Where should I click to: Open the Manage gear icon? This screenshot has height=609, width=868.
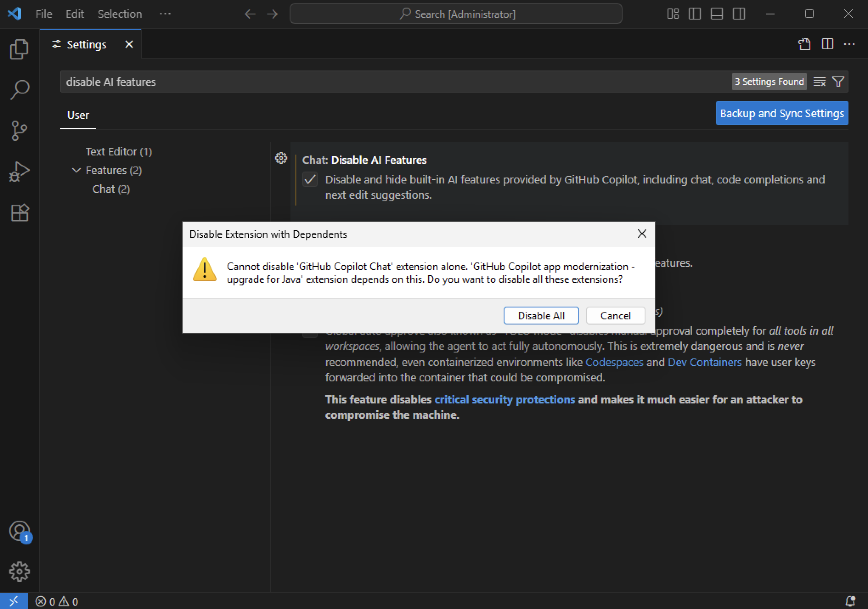[19, 572]
